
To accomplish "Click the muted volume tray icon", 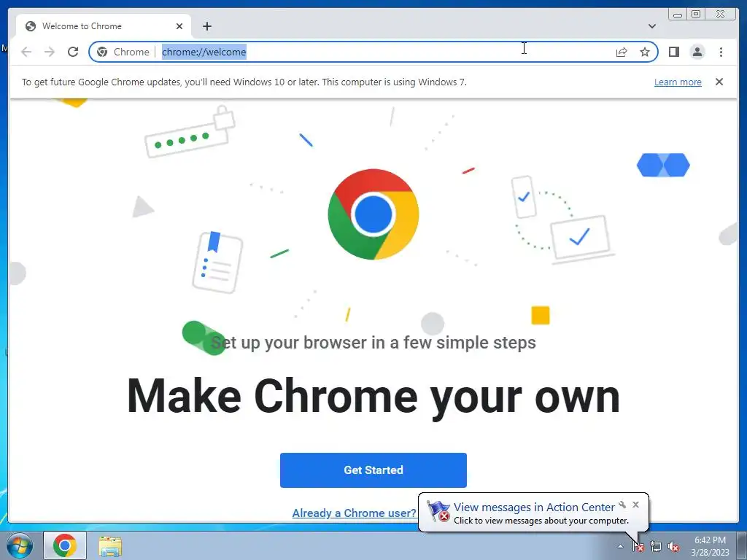I will [673, 547].
